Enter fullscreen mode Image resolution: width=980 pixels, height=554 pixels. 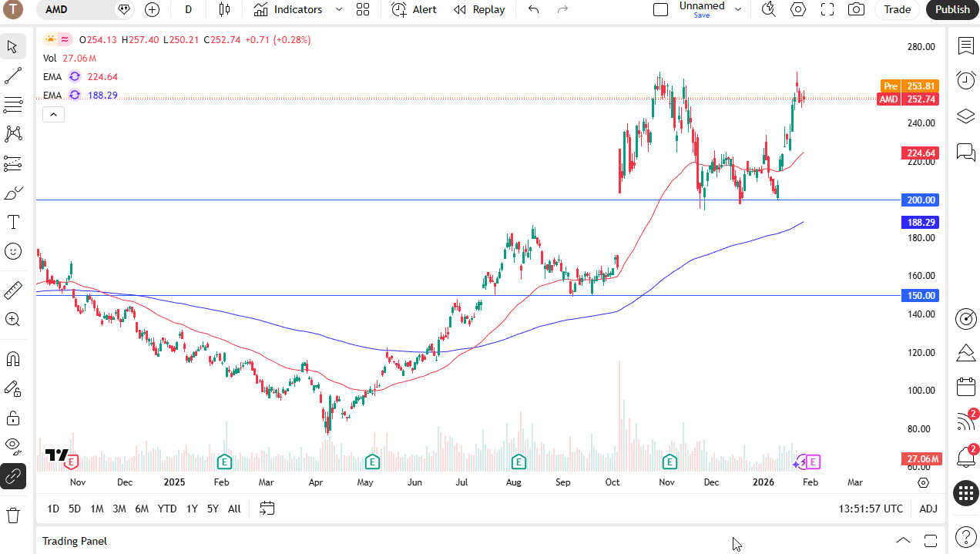pyautogui.click(x=827, y=9)
